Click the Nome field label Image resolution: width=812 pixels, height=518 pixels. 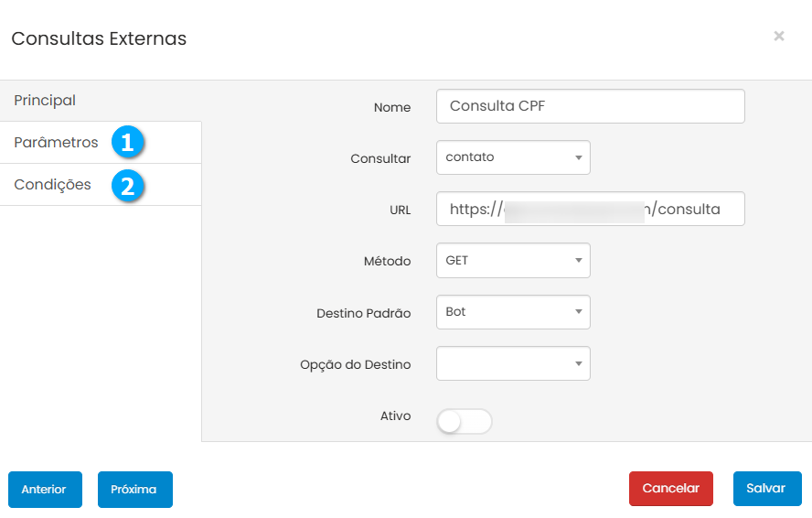(392, 107)
